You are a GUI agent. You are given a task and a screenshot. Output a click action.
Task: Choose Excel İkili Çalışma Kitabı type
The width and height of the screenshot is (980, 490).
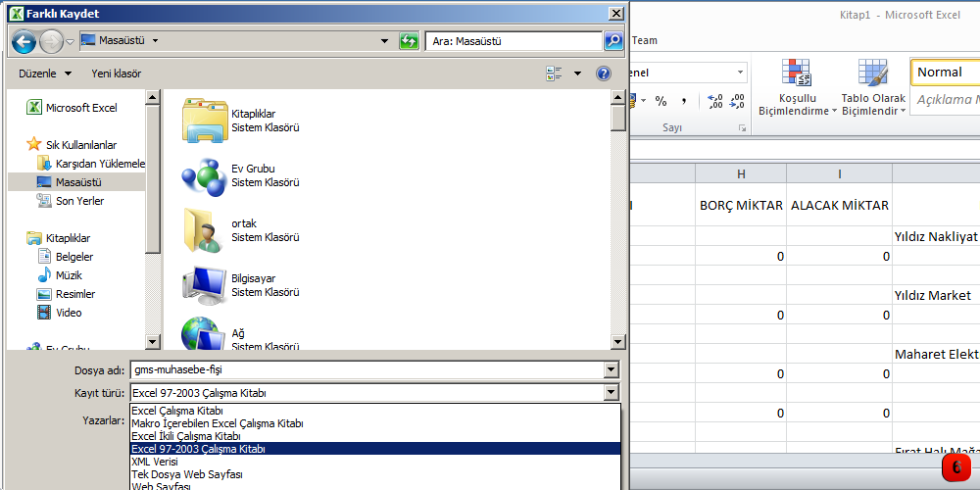pyautogui.click(x=375, y=436)
